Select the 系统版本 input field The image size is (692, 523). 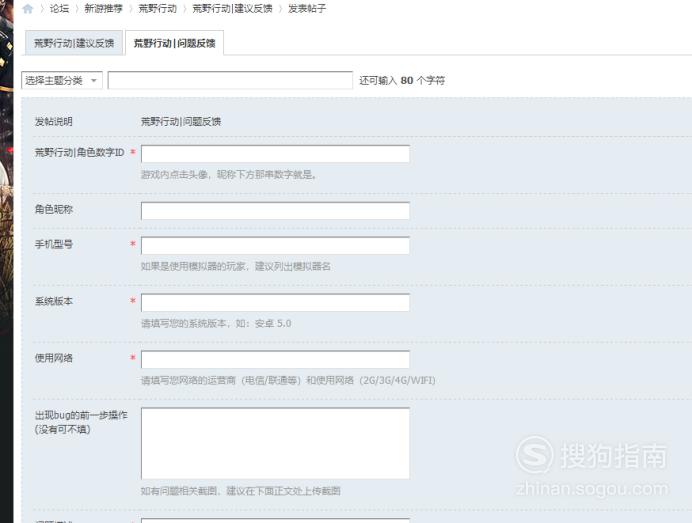(x=275, y=302)
